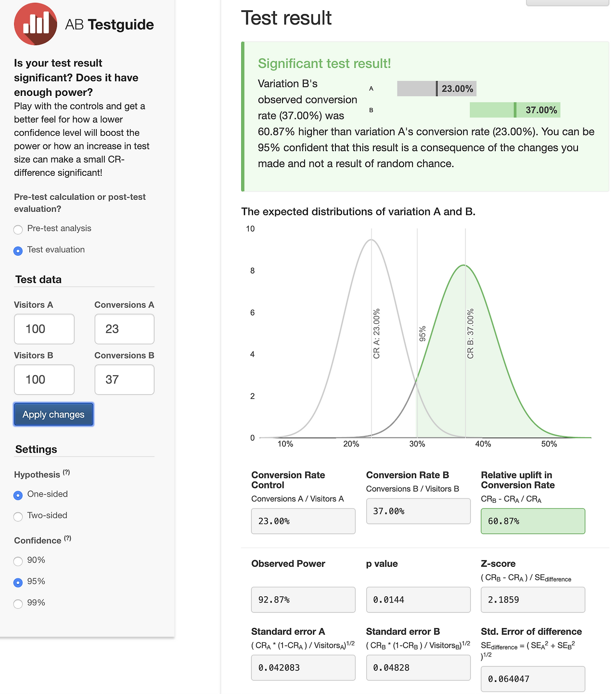The height and width of the screenshot is (694, 616).
Task: Click the Confidence help question mark
Action: [67, 538]
